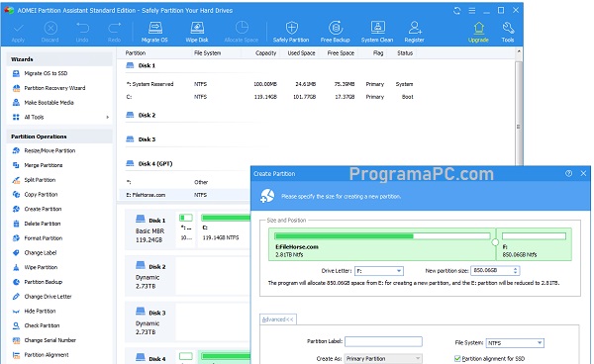Choose Format Partition operation
Screen dimensions: 594x364
coord(44,238)
